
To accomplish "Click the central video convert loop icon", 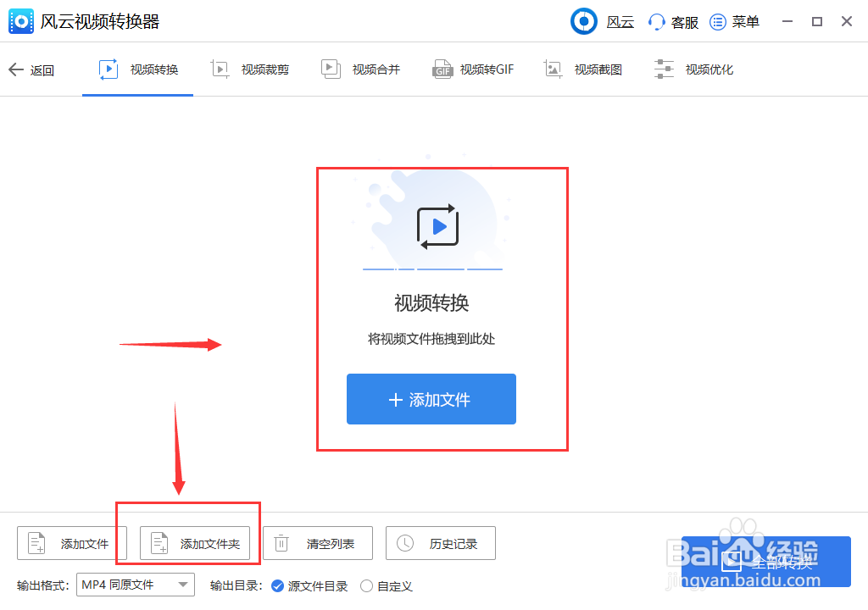I will 437,227.
